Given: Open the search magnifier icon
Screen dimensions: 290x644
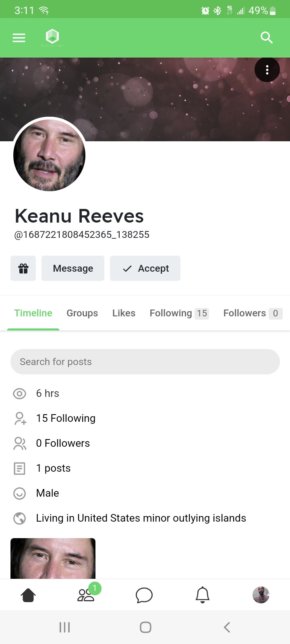Looking at the screenshot, I should [x=266, y=38].
